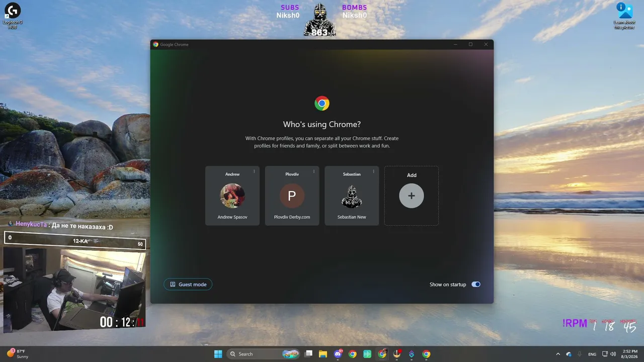This screenshot has width=644, height=362.
Task: Toggle the Show on startup switch
Action: (476, 285)
